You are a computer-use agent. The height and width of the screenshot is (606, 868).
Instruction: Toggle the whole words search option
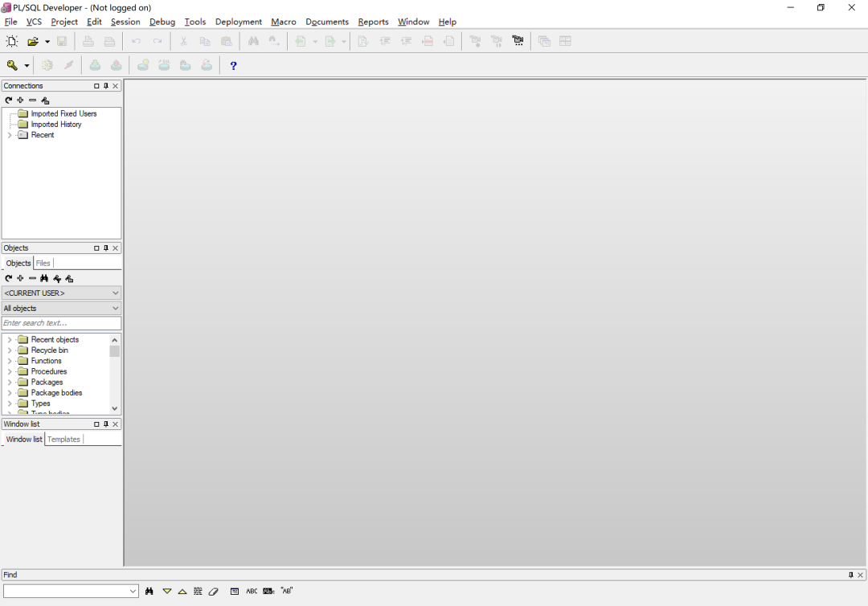pyautogui.click(x=268, y=591)
